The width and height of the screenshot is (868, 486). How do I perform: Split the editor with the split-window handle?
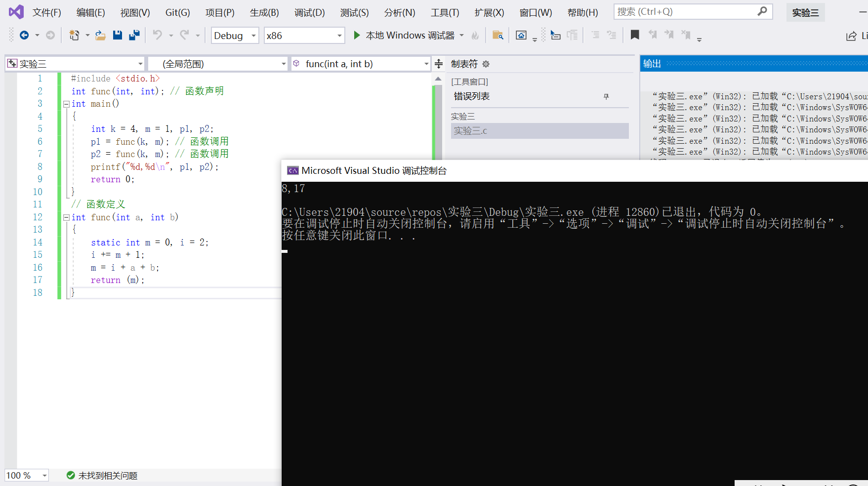coord(438,64)
